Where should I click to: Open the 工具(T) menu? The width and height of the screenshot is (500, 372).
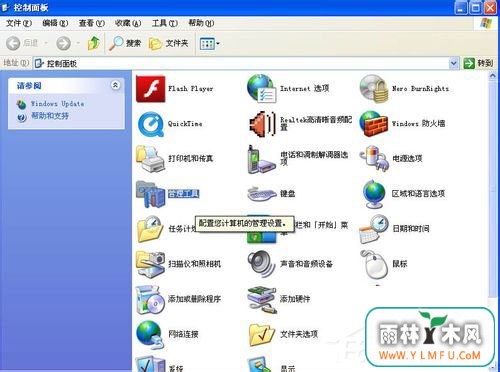point(165,23)
